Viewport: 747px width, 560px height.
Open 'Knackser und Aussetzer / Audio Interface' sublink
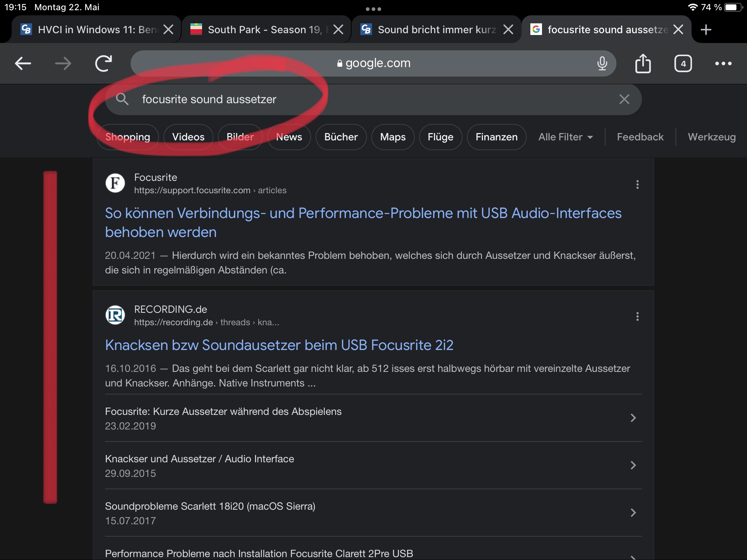(199, 459)
